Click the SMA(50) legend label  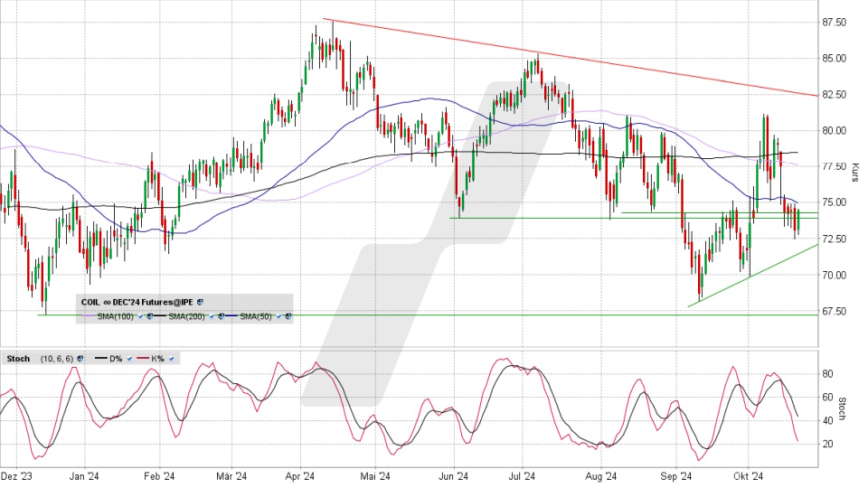pyautogui.click(x=256, y=316)
